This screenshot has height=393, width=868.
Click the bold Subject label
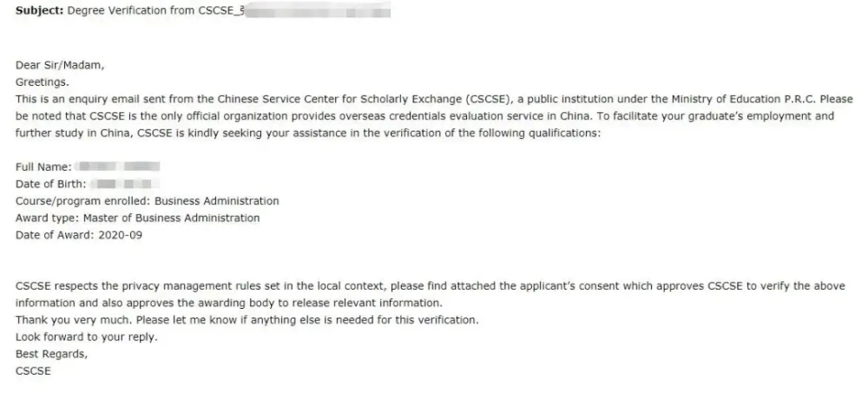tap(39, 10)
